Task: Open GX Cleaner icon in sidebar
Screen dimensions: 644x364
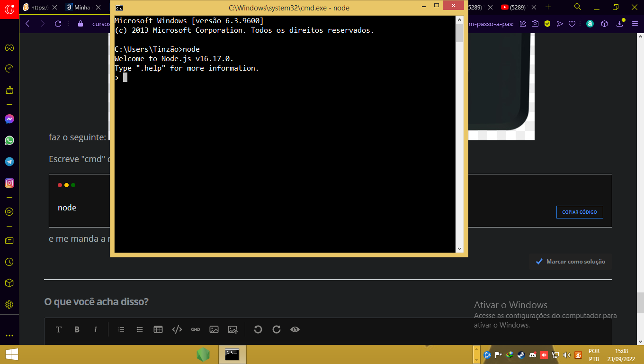Action: tap(9, 90)
